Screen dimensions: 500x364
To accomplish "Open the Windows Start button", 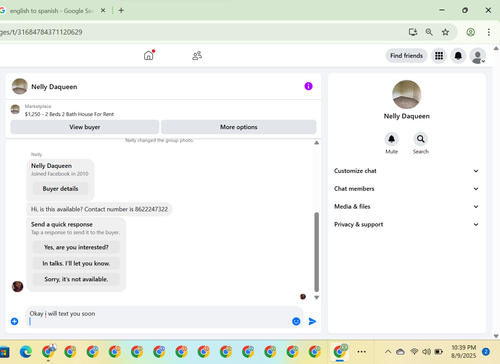I will [x=5, y=352].
